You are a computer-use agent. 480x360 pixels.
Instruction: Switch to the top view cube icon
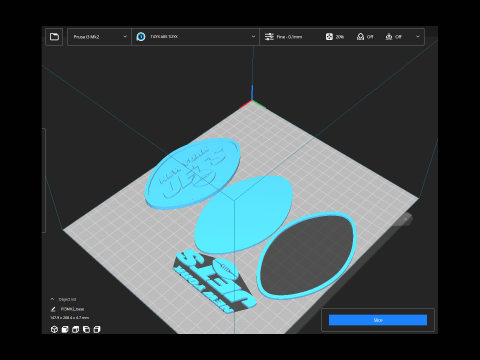pos(76,329)
